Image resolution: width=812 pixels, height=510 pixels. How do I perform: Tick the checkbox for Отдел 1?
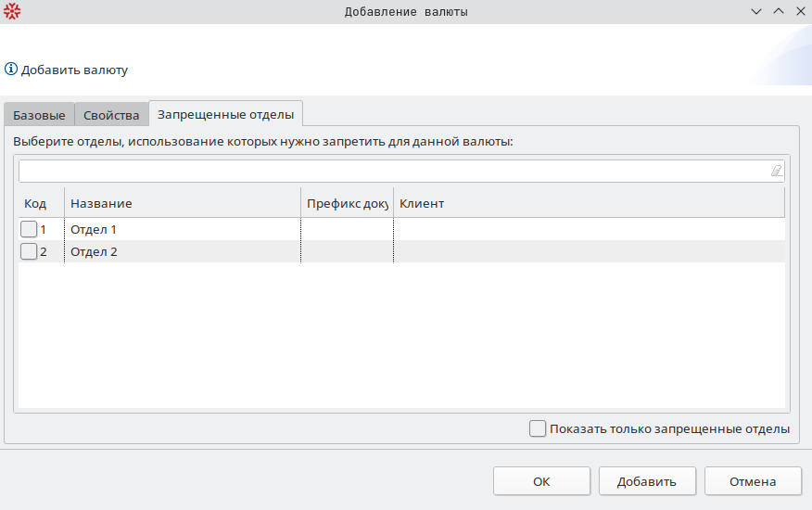(29, 229)
